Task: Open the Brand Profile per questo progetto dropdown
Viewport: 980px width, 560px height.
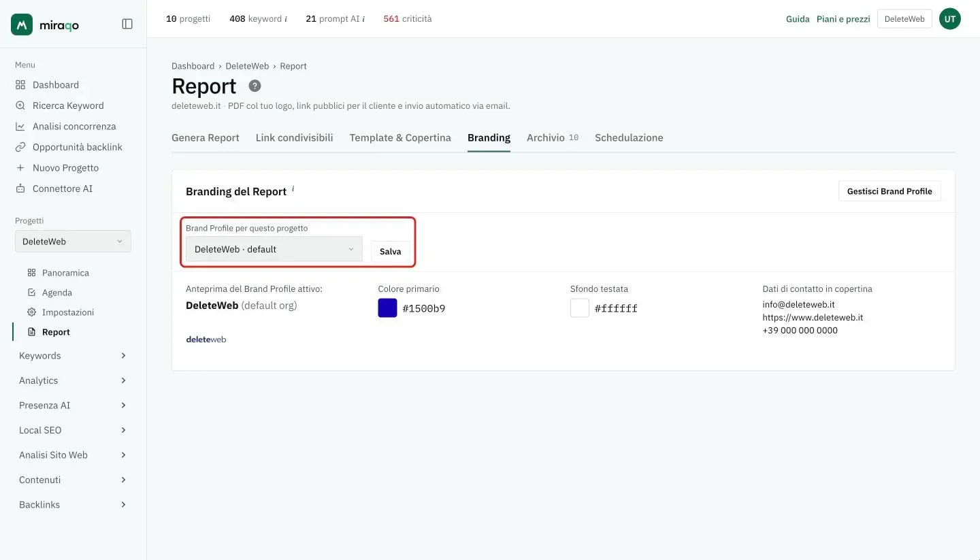Action: pos(274,249)
